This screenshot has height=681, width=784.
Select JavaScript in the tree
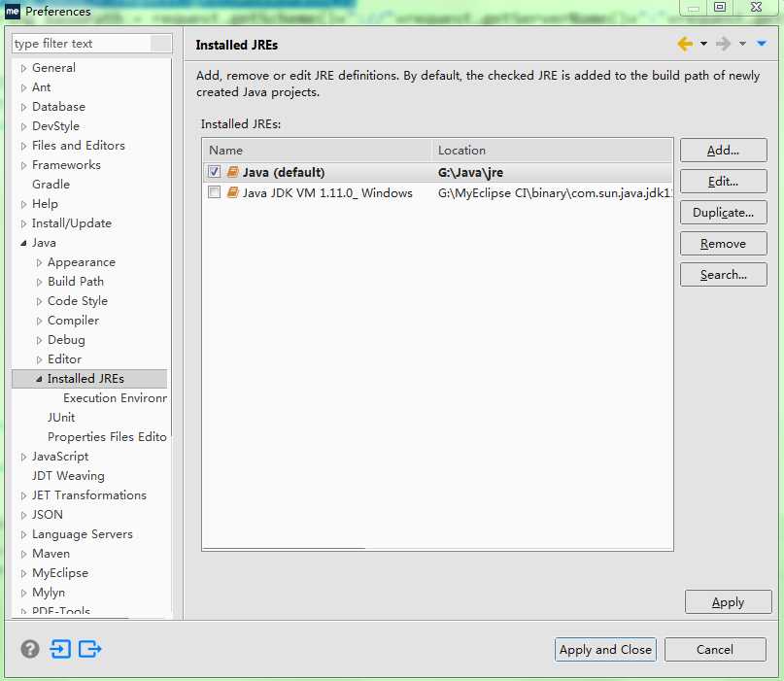tap(60, 456)
